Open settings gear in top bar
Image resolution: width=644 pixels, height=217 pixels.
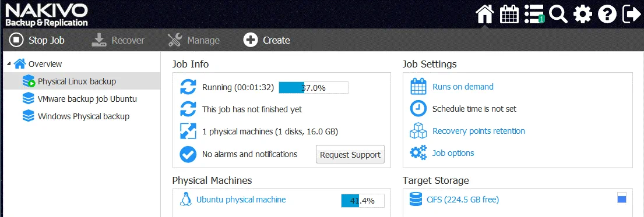tap(582, 15)
